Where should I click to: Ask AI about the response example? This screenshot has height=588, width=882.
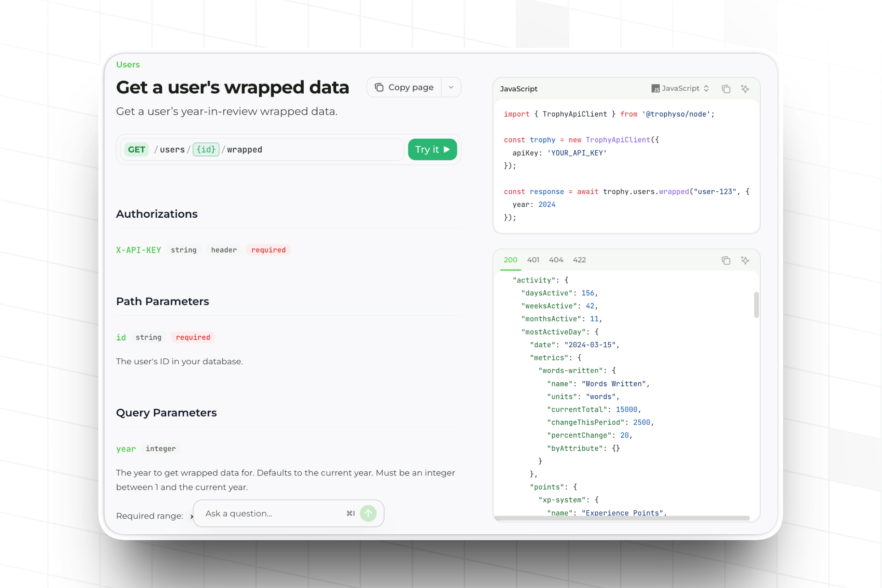coord(745,260)
